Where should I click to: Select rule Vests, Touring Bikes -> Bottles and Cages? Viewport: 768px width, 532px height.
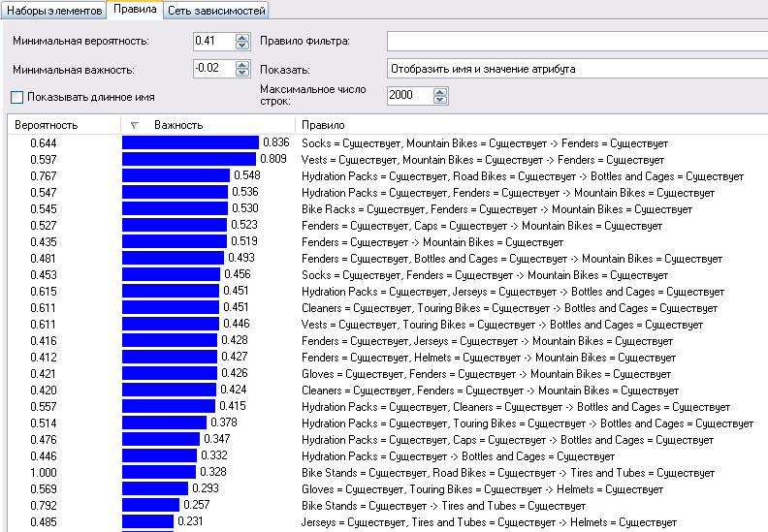click(x=502, y=325)
